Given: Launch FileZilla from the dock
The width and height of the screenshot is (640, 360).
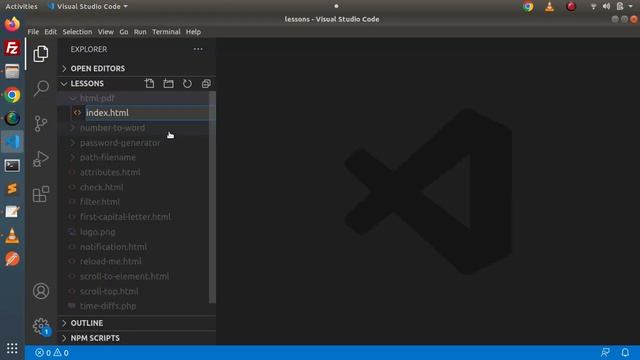Looking at the screenshot, I should pyautogui.click(x=12, y=48).
